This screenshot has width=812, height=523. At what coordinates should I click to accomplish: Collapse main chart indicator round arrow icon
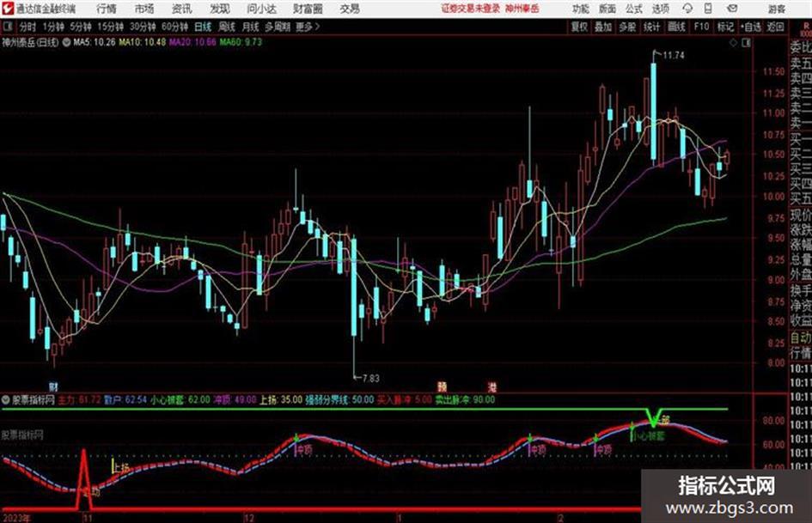(67, 42)
